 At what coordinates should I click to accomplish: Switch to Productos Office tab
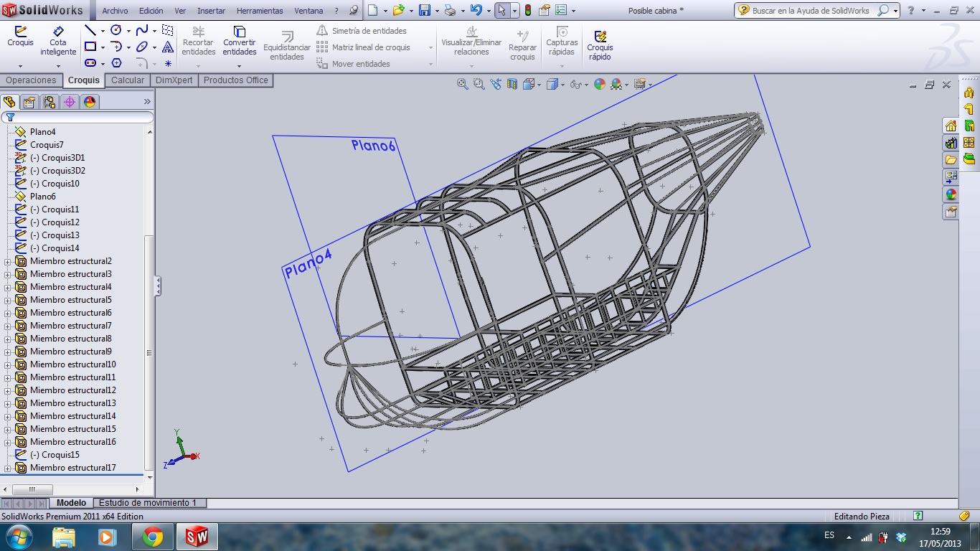click(x=236, y=80)
